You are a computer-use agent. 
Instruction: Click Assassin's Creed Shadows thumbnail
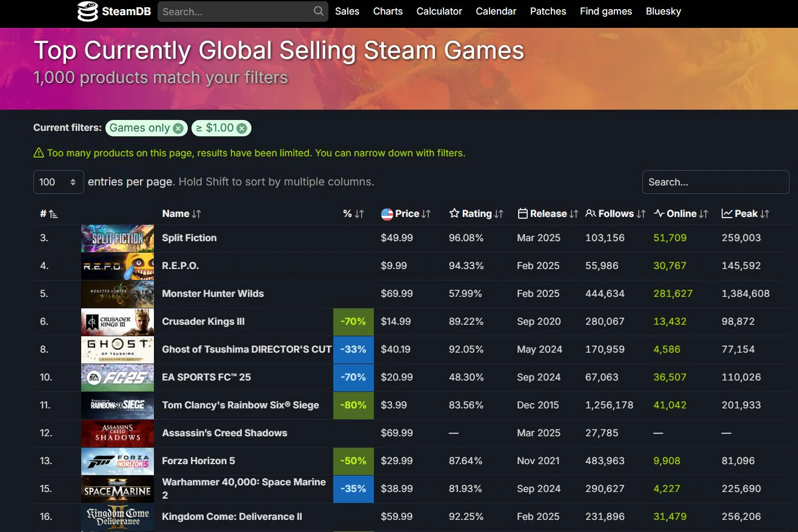118,433
